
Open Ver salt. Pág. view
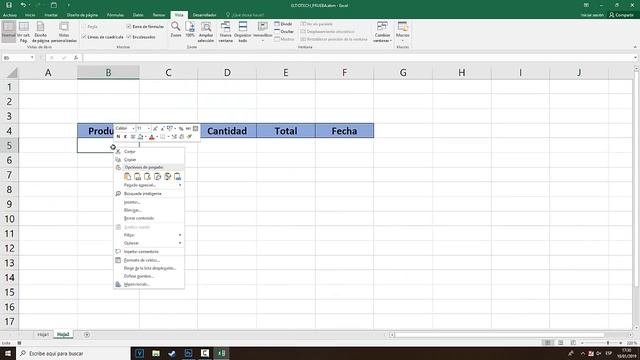point(24,32)
